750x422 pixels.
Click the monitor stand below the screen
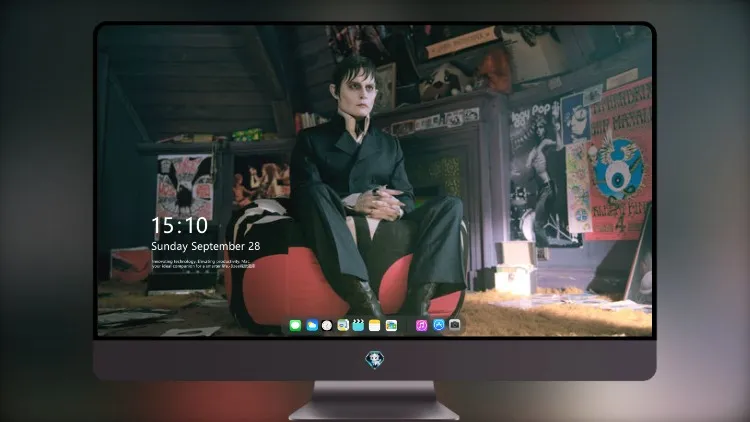[374, 400]
